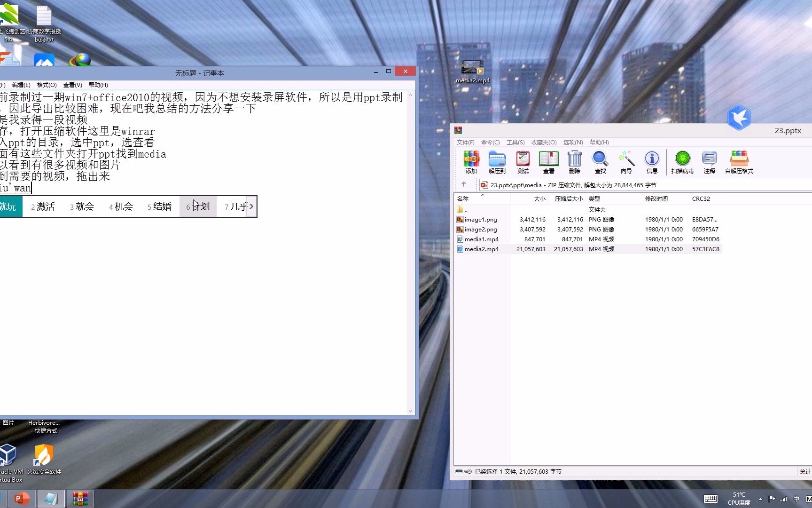Screen dimensions: 812x508
Task: Show next page of IME candidates
Action: tap(251, 206)
